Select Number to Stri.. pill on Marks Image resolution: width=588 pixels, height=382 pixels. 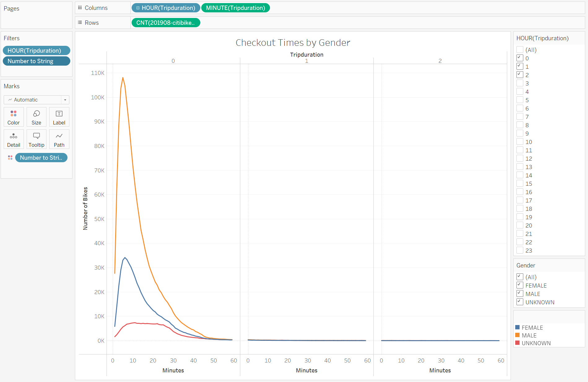41,158
